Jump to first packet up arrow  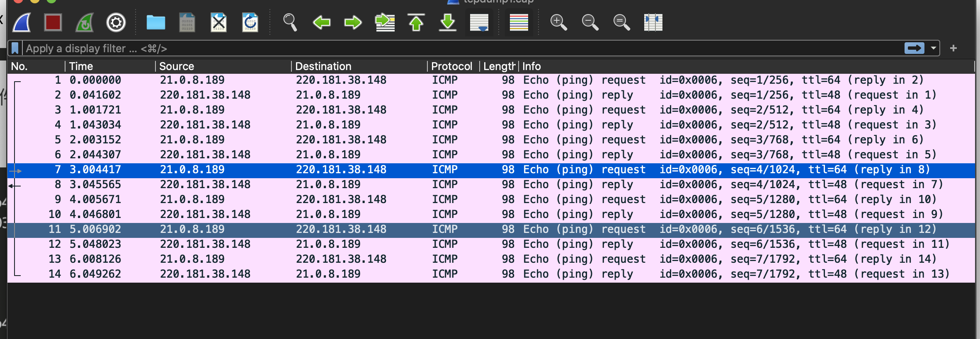point(416,22)
